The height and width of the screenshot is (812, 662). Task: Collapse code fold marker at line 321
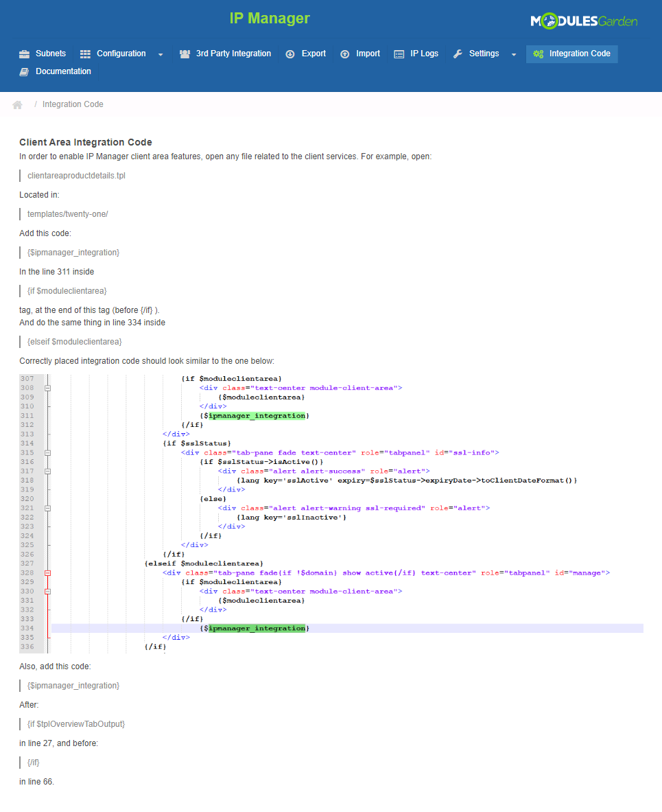tap(47, 508)
